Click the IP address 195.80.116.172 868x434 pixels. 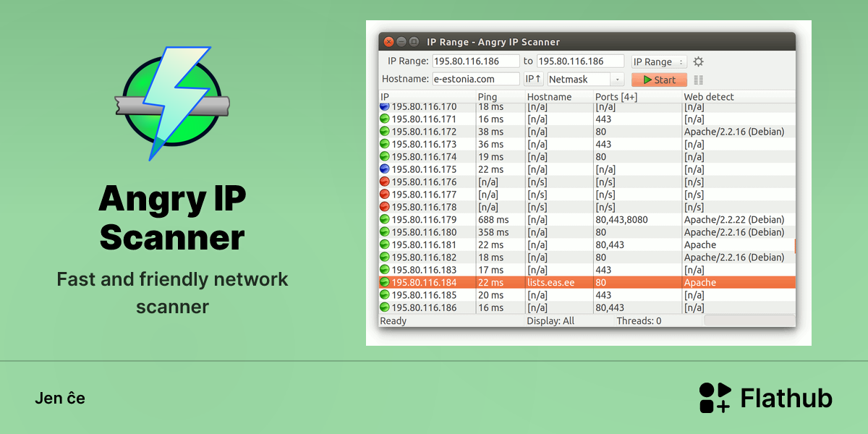pos(424,132)
